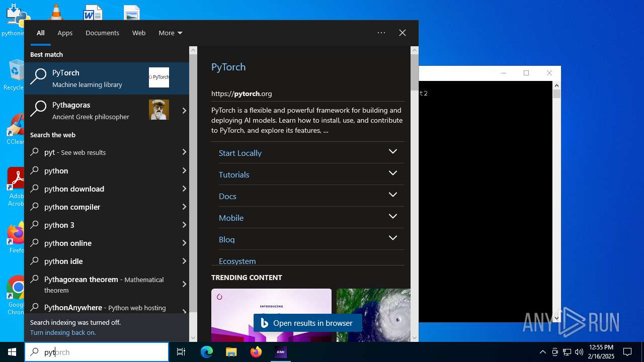644x362 pixels.
Task: Click the results list scrollbar down arrow
Action: tap(193, 338)
